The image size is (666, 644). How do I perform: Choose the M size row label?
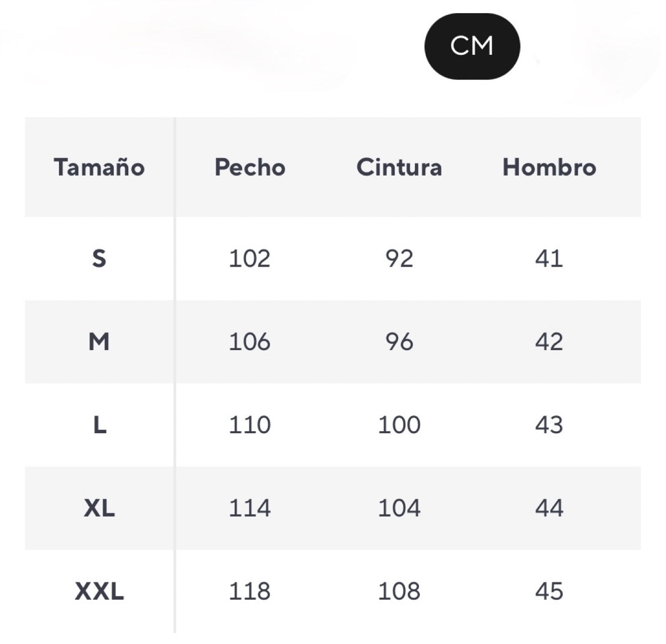[99, 342]
